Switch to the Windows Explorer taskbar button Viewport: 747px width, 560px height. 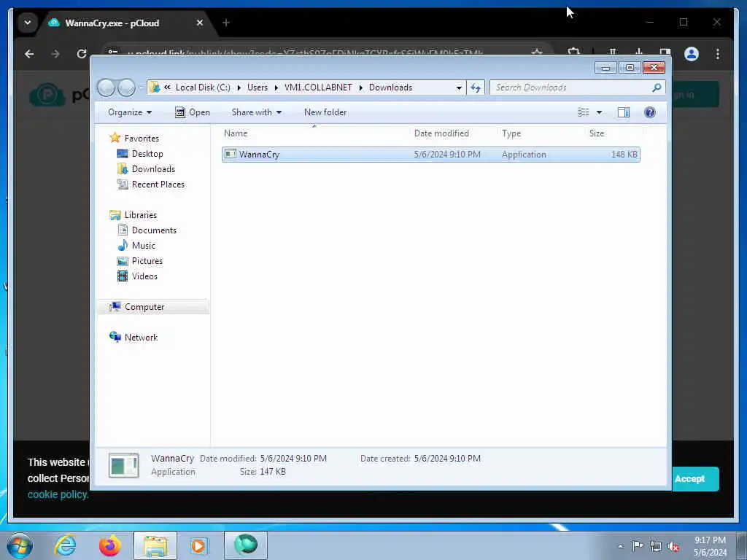pyautogui.click(x=155, y=545)
